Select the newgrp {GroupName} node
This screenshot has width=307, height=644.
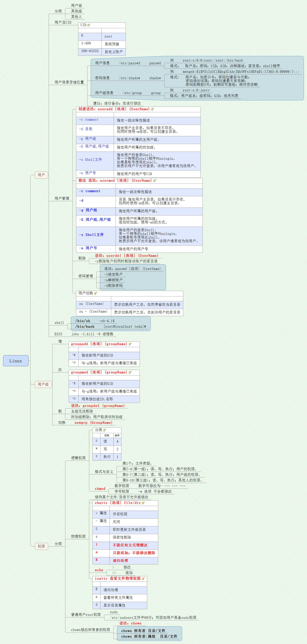coord(93,423)
